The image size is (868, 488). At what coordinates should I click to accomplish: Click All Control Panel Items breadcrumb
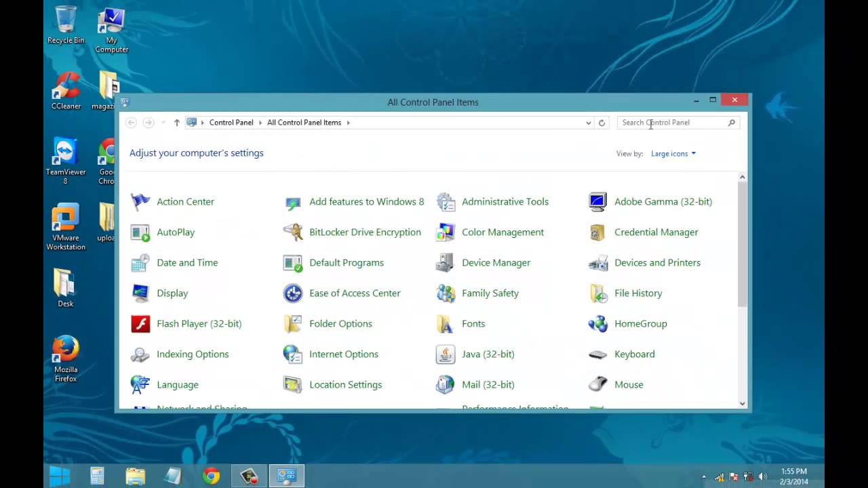tap(304, 123)
